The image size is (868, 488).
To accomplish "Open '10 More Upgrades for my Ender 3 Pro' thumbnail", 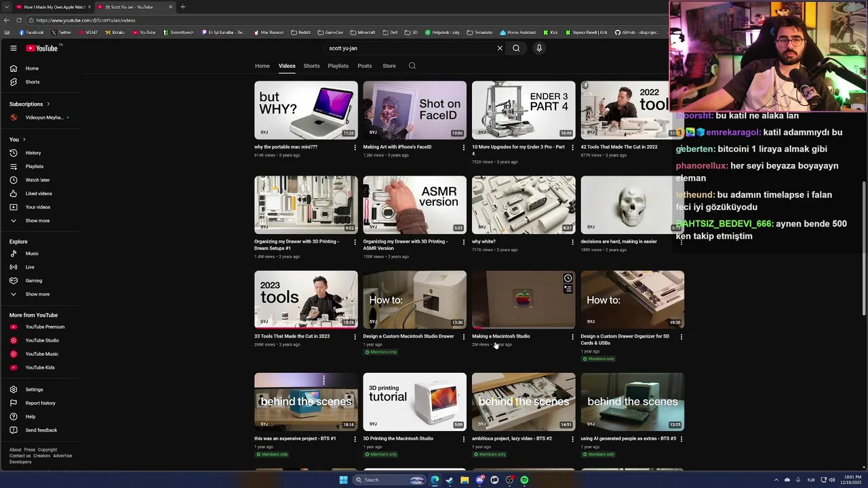I will [x=524, y=110].
